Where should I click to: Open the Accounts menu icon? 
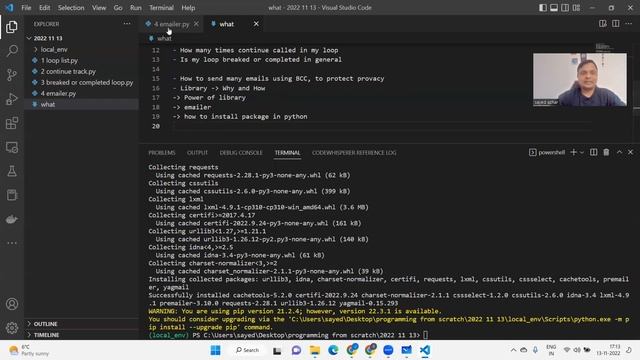12,304
